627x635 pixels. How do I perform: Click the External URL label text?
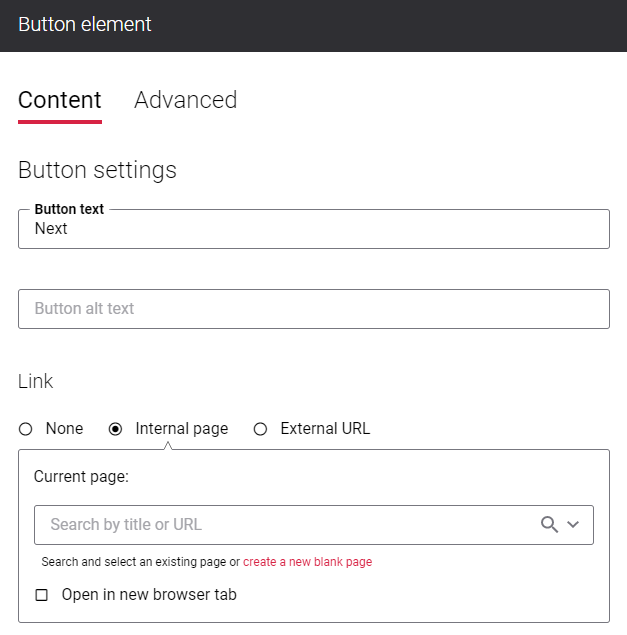point(325,428)
